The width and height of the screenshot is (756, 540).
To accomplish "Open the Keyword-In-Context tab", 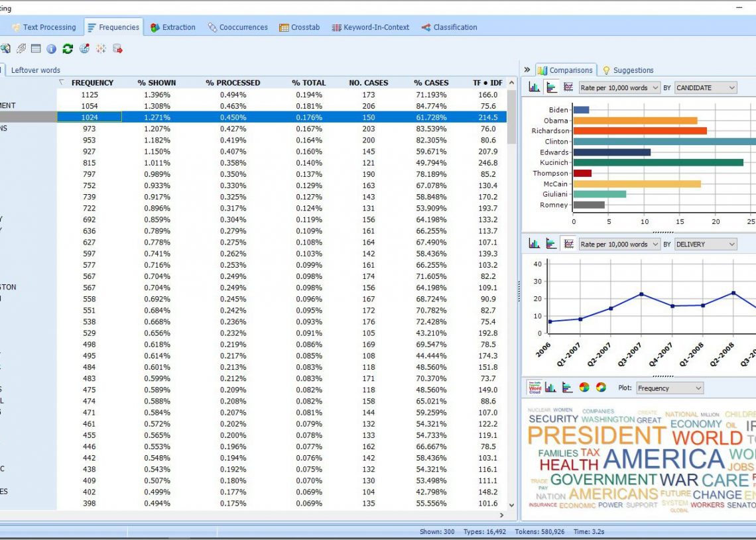I will pyautogui.click(x=370, y=27).
